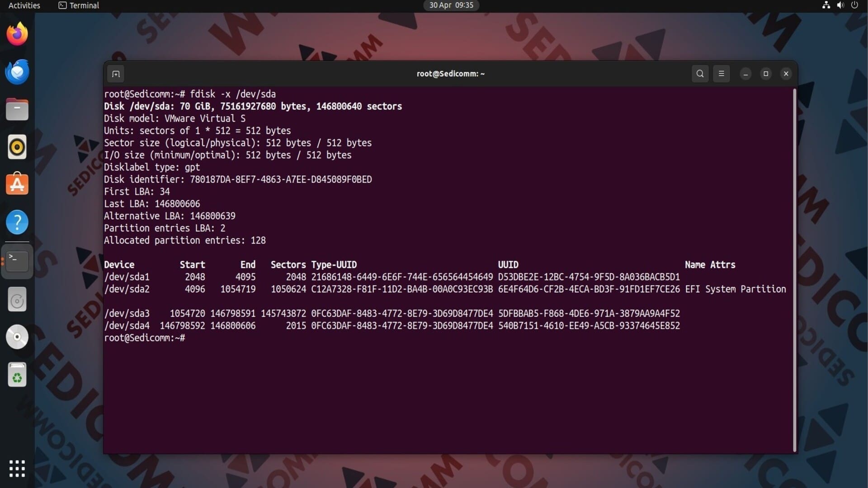868x488 pixels.
Task: Launch Rhythmbox music player from dock
Action: 17,147
